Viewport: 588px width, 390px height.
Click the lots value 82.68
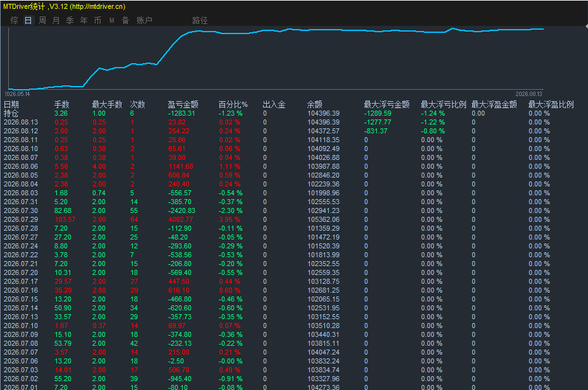click(x=63, y=210)
